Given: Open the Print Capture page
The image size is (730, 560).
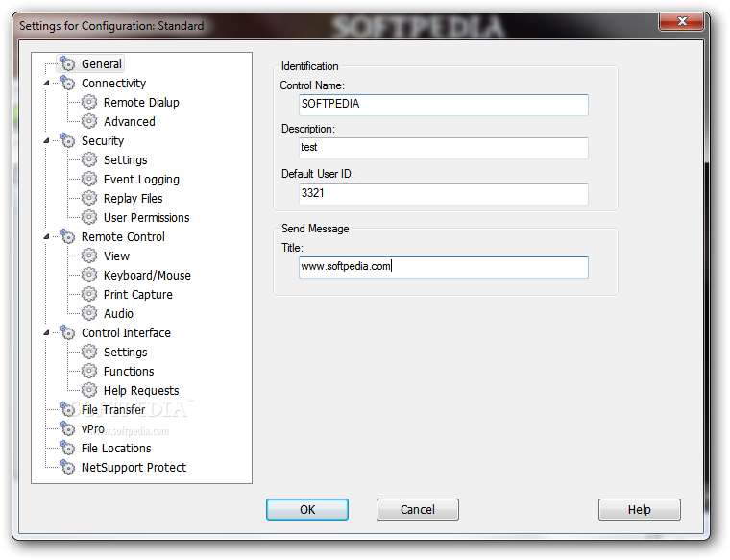Looking at the screenshot, I should coord(137,295).
